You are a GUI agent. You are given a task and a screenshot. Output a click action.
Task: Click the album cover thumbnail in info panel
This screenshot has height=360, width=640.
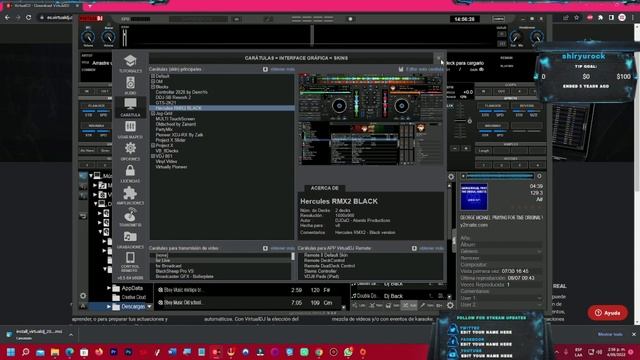pos(473,197)
